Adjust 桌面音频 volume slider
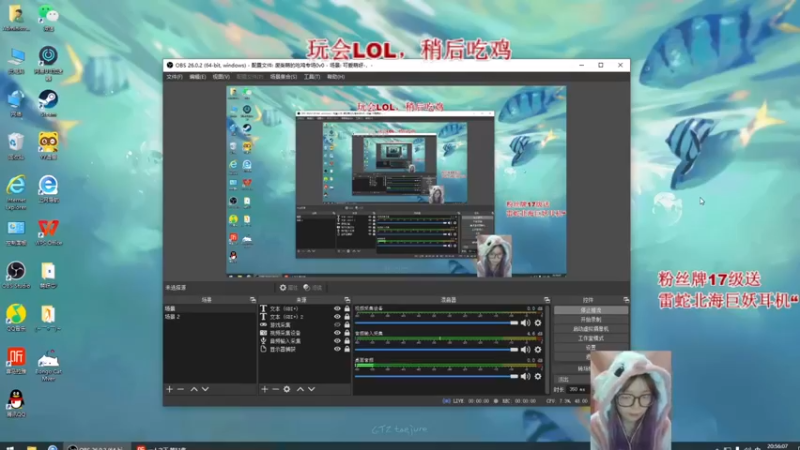The image size is (800, 450). tap(436, 377)
